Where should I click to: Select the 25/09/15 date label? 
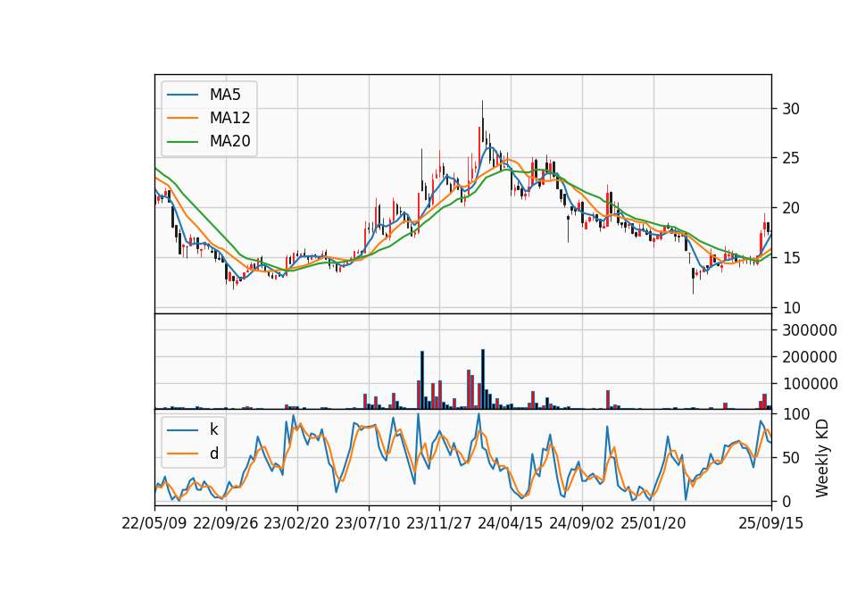click(771, 523)
